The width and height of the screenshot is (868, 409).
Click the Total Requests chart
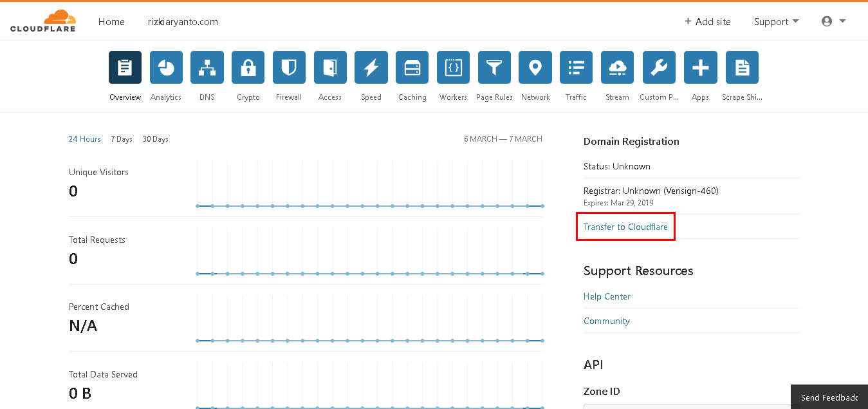370,251
